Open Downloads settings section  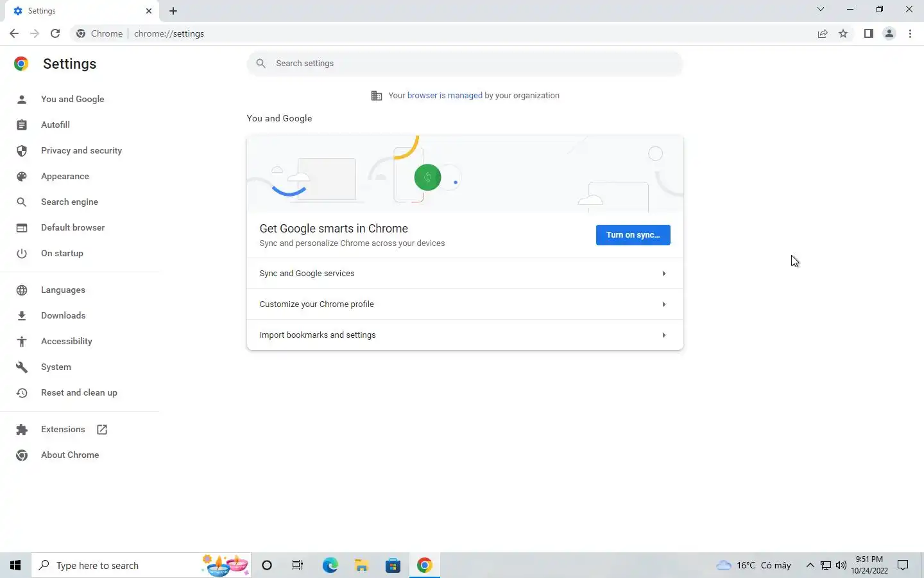tap(63, 315)
